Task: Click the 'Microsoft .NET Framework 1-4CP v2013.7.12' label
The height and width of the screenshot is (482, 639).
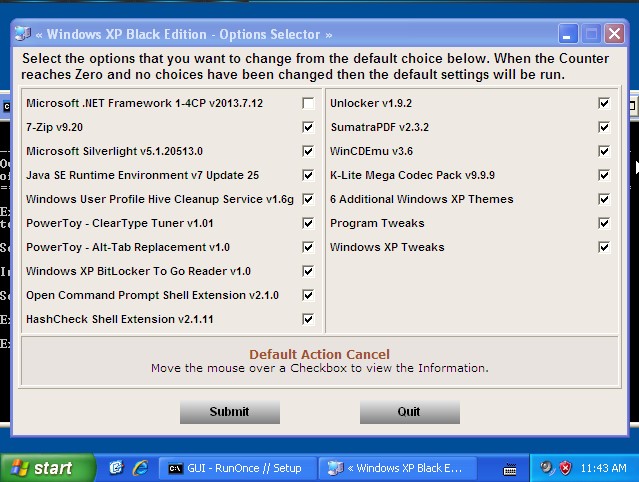Action: click(x=144, y=103)
